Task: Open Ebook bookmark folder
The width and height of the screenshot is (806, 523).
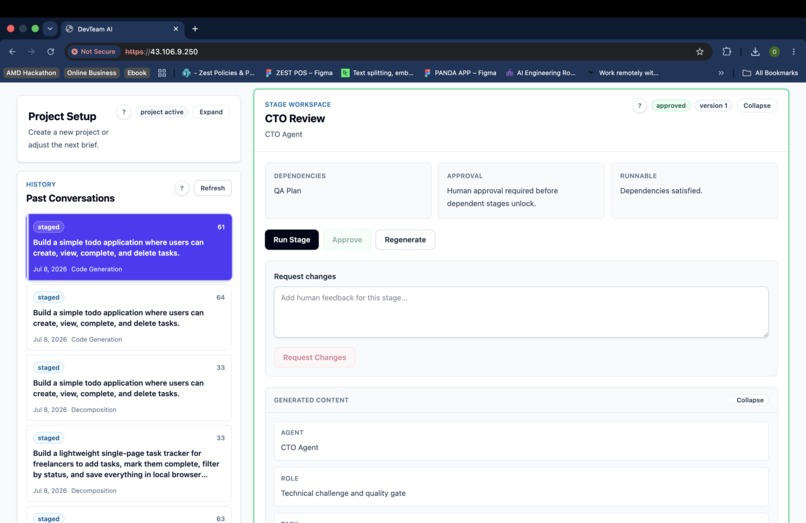Action: pos(137,73)
